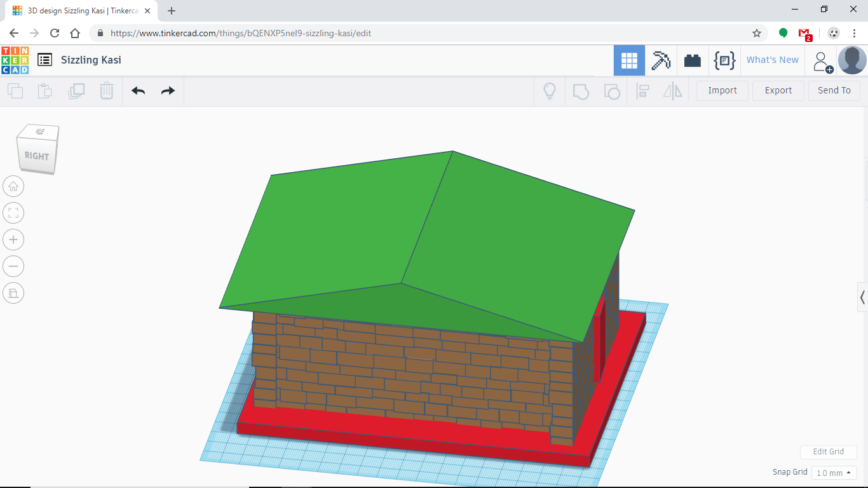Screen dimensions: 868x488
Task: Activate the Flip/Mirror tool
Action: point(673,91)
